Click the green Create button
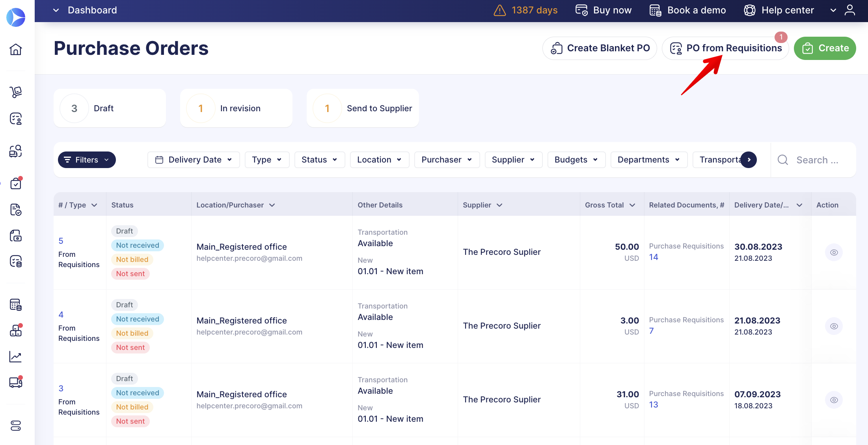Viewport: 868px width, 445px height. 825,48
